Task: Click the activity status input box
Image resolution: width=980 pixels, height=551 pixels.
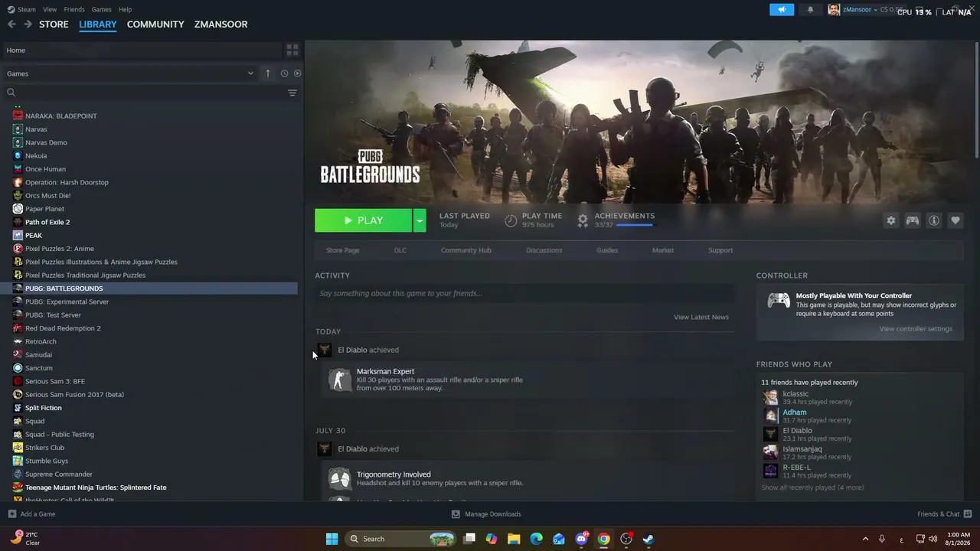Action: 524,293
